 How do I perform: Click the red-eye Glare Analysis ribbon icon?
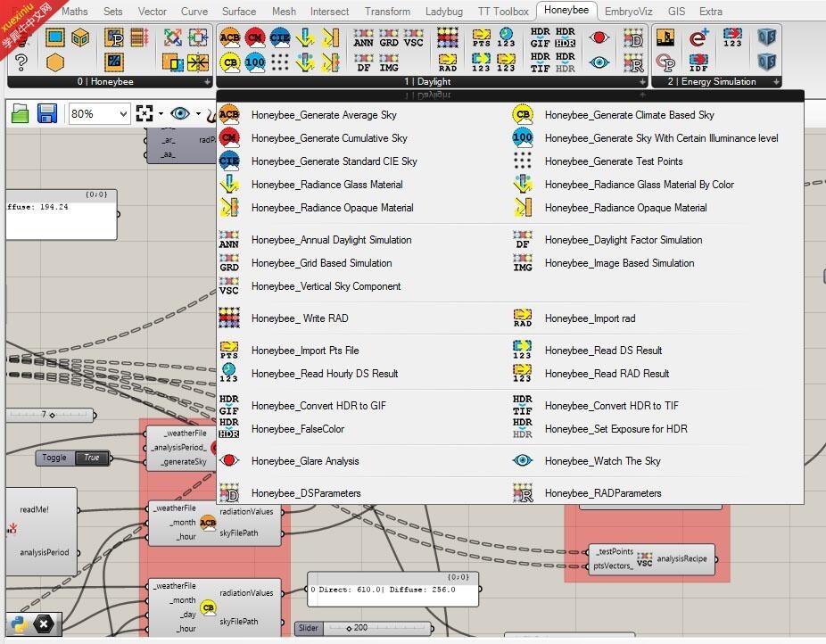click(x=599, y=37)
